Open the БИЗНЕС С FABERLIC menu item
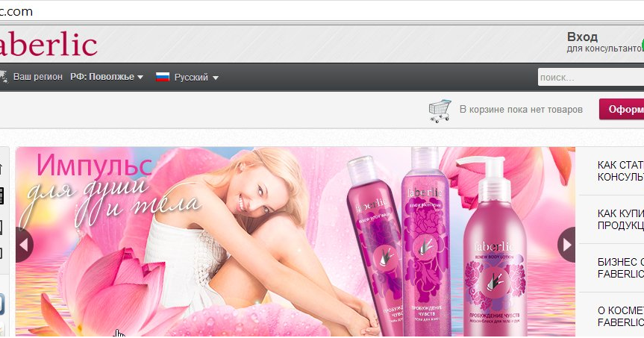This screenshot has height=338, width=644. tap(621, 268)
